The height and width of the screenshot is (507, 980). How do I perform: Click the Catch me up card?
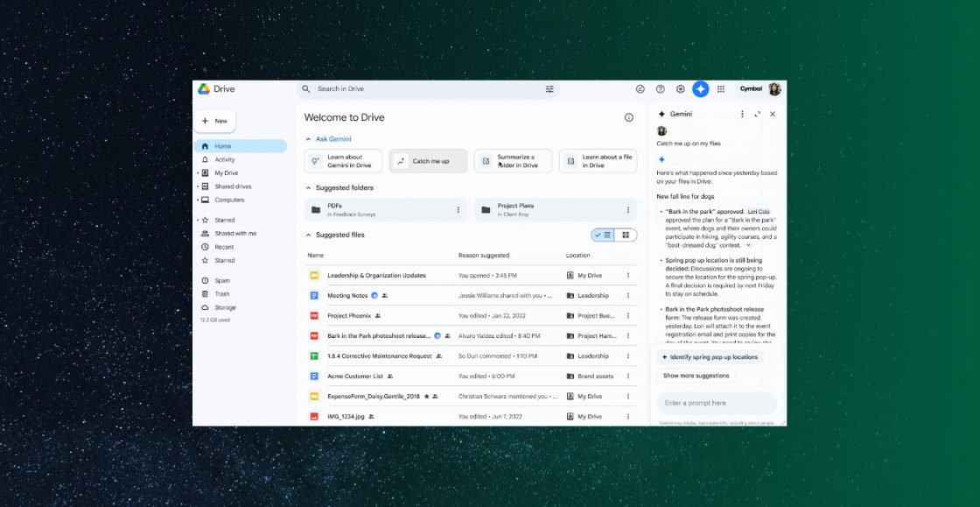(x=428, y=161)
